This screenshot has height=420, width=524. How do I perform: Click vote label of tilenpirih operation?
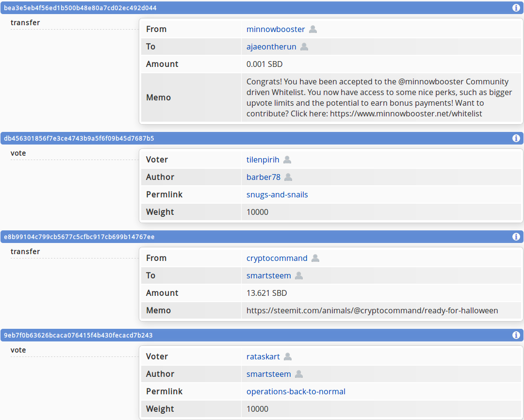(18, 153)
